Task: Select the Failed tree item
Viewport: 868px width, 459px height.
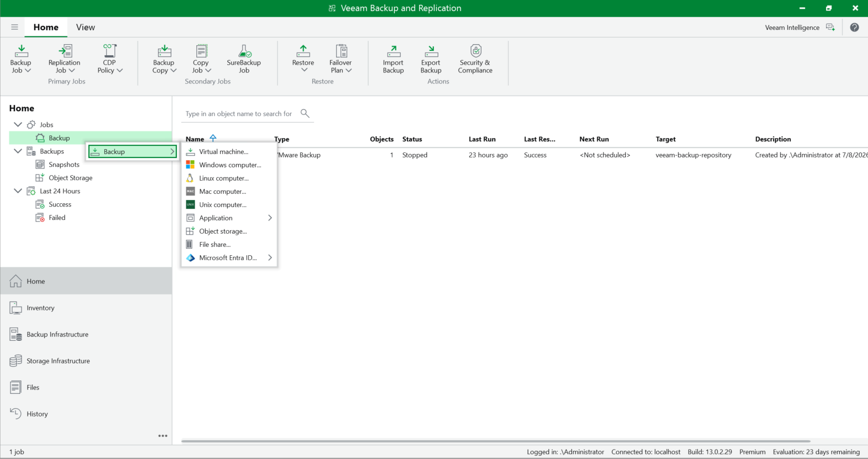Action: [57, 218]
